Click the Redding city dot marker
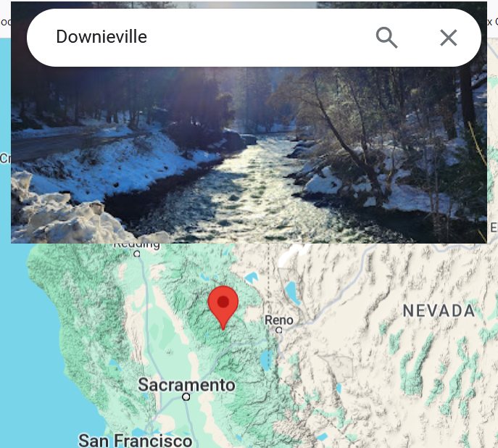Viewport: 498px width, 448px height. point(137,254)
